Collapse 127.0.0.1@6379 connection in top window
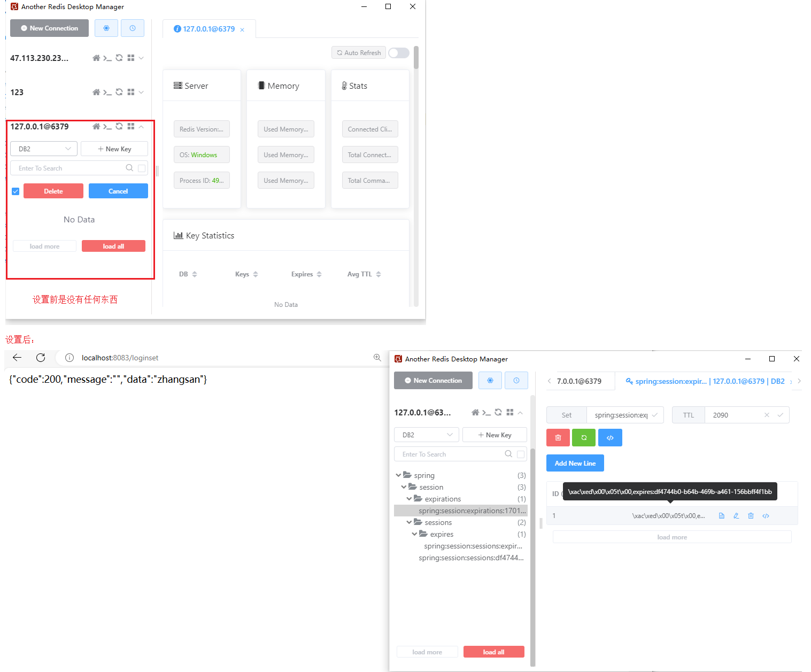Screen dimensions: 811x672 tap(141, 127)
